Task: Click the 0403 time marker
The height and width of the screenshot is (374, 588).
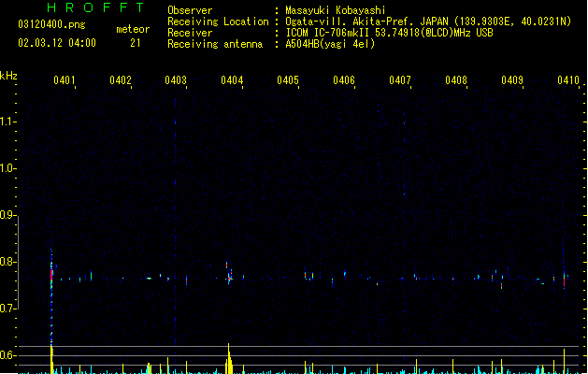Action: (176, 80)
